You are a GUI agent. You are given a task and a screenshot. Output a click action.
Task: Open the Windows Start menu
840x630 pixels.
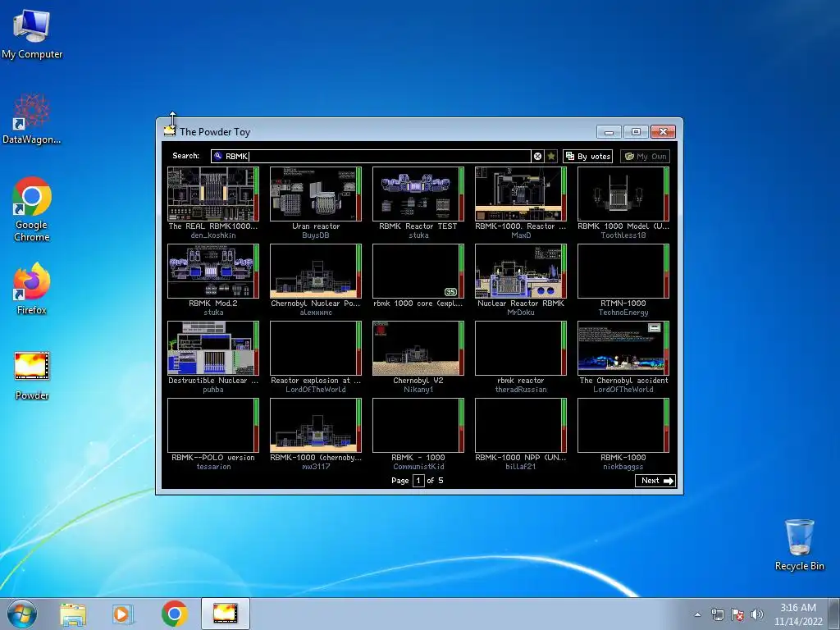22,614
